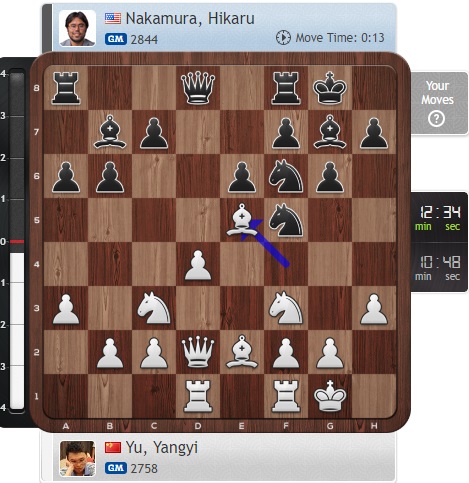Click the Nakamura, Hikaru player name
Image resolution: width=469 pixels, height=483 pixels.
coord(190,19)
